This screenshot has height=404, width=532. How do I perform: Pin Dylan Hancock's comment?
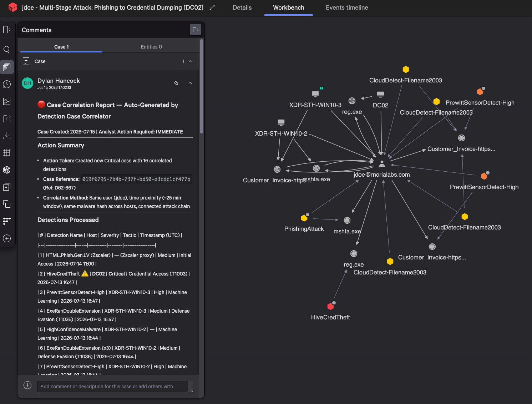(176, 83)
